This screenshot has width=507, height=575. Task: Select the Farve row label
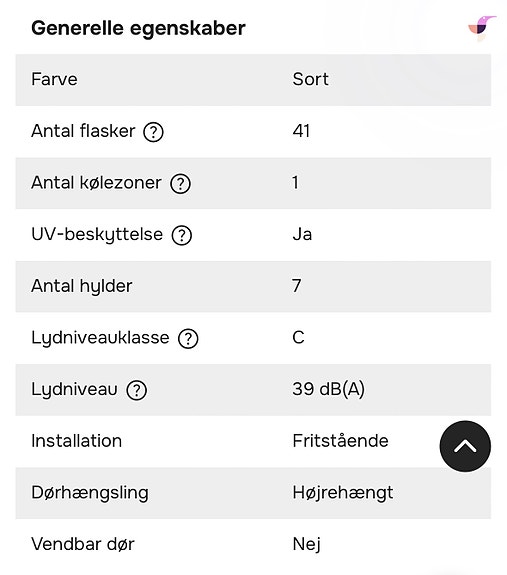[x=54, y=80]
